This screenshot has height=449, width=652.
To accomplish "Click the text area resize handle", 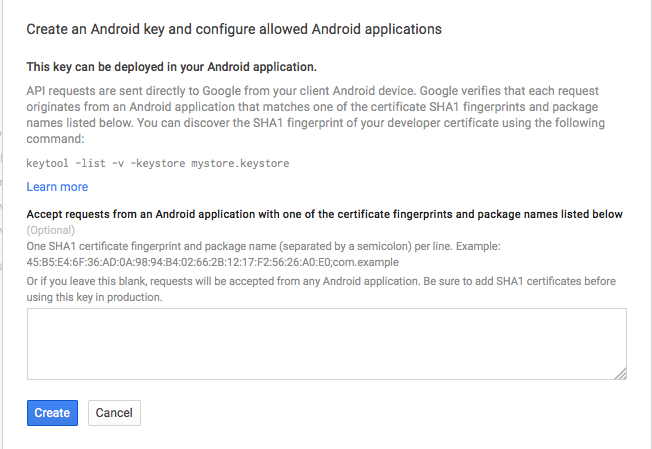I will coord(620,373).
